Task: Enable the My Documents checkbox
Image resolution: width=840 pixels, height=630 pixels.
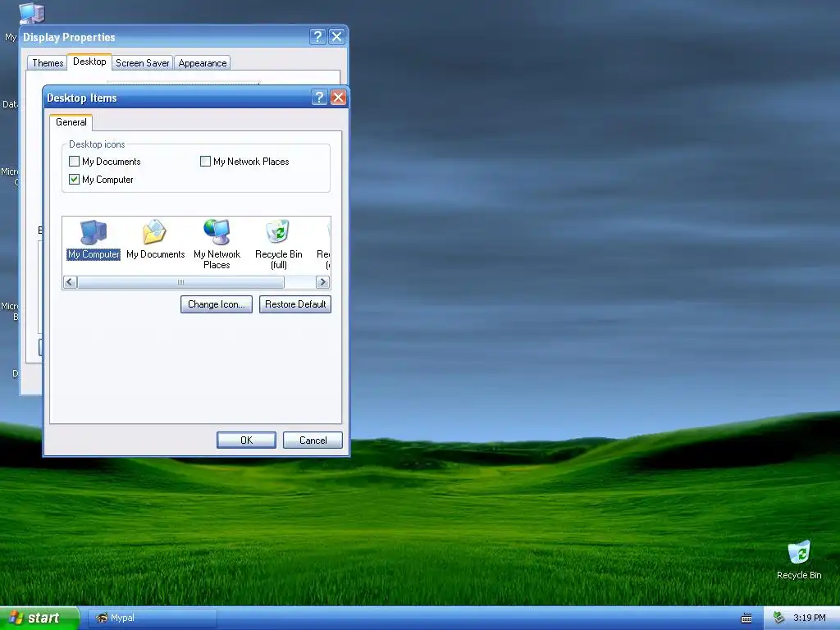Action: (75, 162)
